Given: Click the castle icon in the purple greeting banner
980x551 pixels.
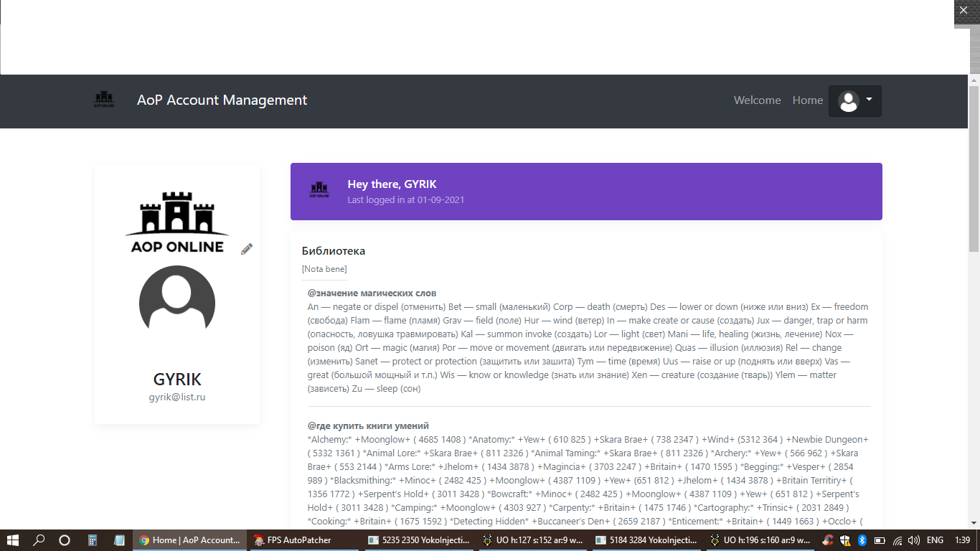Looking at the screenshot, I should [x=319, y=190].
